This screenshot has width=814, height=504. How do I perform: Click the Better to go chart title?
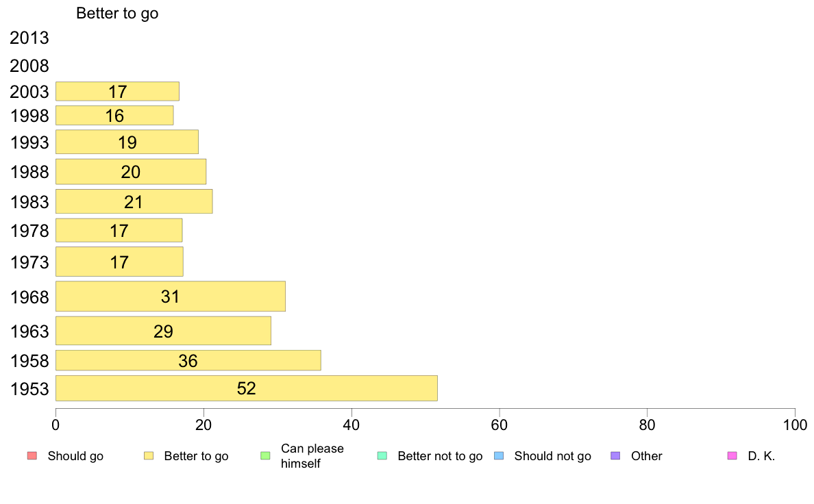pyautogui.click(x=117, y=13)
